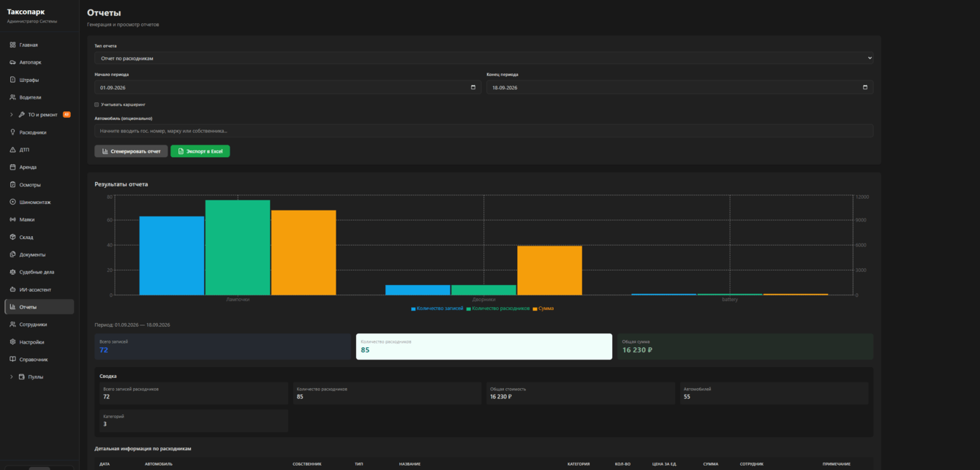
Task: Click the orange badge on ТО и ремонт
Action: [67, 115]
